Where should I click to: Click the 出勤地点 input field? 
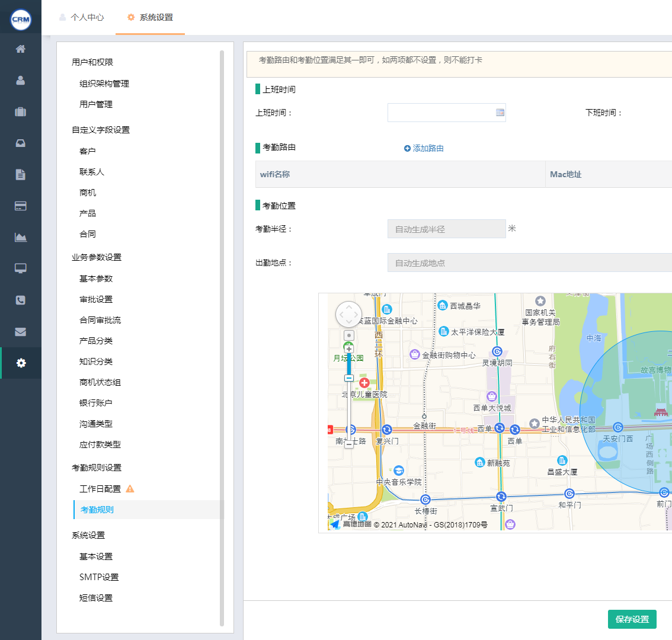coord(530,263)
